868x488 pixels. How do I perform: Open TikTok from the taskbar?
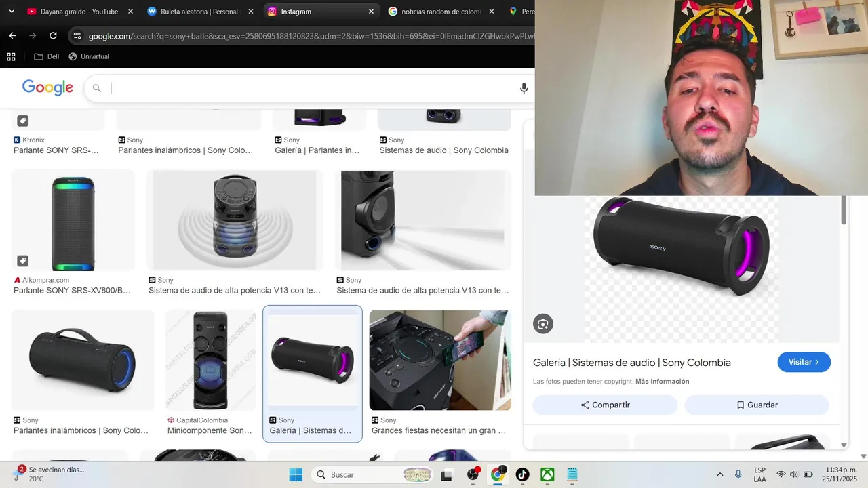[522, 474]
